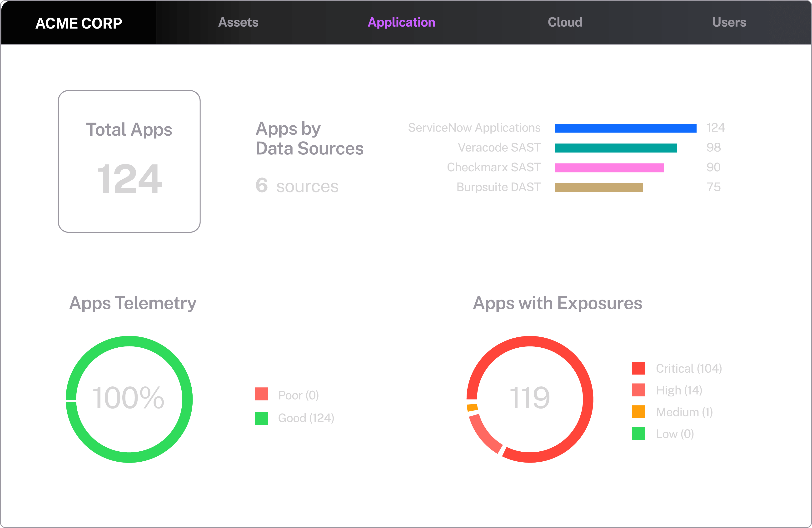This screenshot has width=812, height=528.
Task: Click the Good legend green swatch
Action: [x=262, y=419]
